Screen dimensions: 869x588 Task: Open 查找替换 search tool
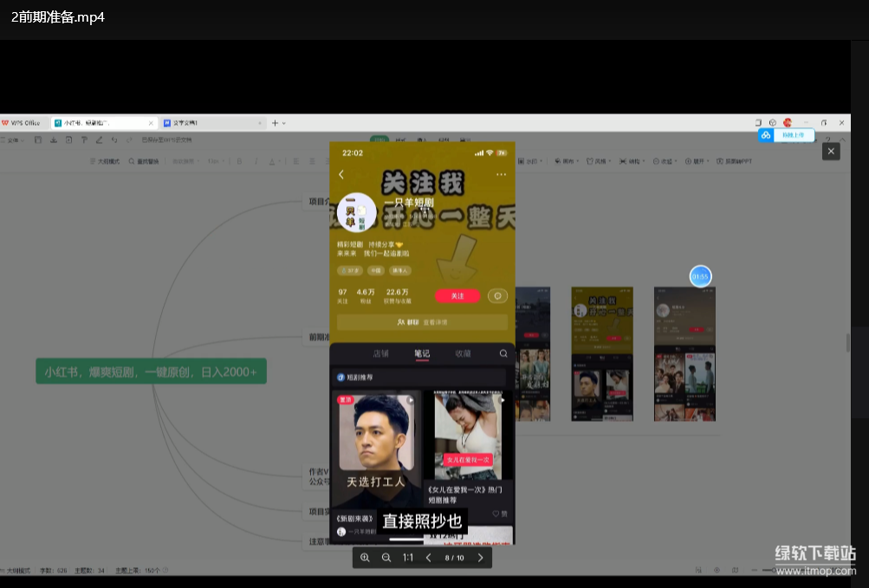144,161
